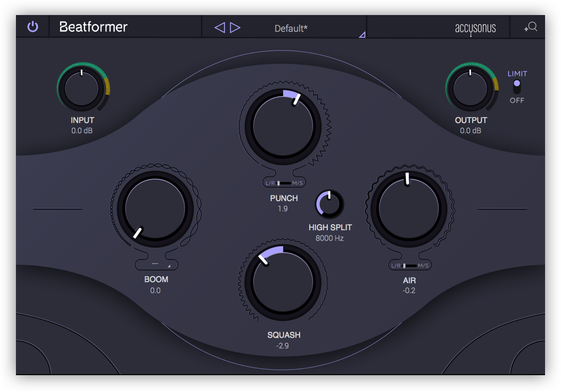Image resolution: width=561 pixels, height=392 pixels.
Task: Click the AIR label
Action: (x=409, y=280)
